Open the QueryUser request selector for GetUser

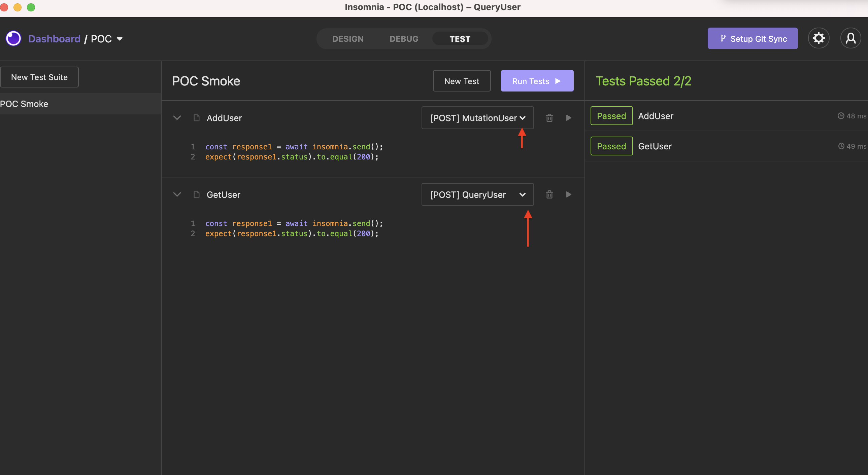coord(477,194)
